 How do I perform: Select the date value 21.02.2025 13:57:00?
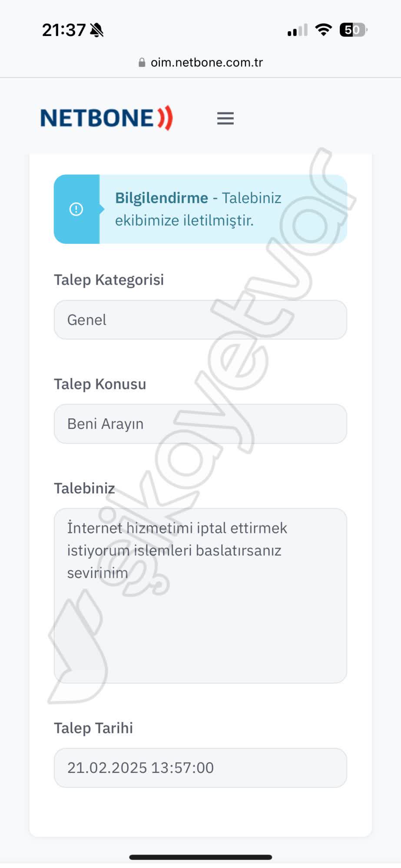pyautogui.click(x=200, y=768)
